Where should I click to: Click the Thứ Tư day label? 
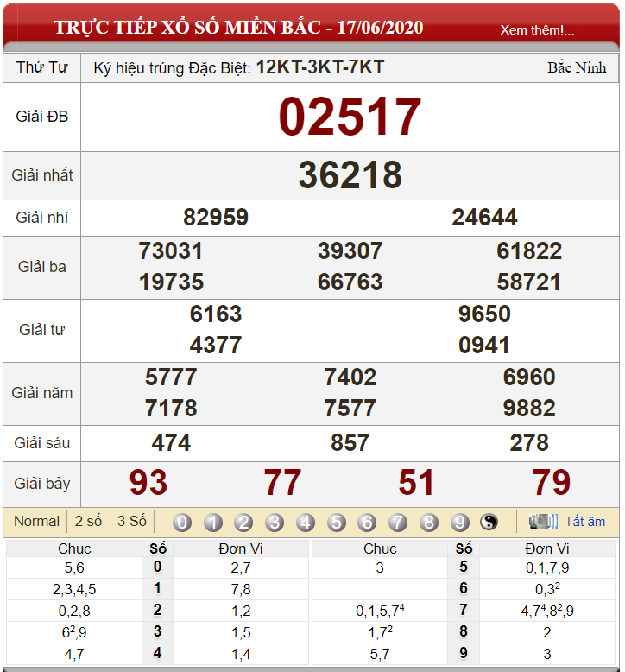click(x=42, y=67)
